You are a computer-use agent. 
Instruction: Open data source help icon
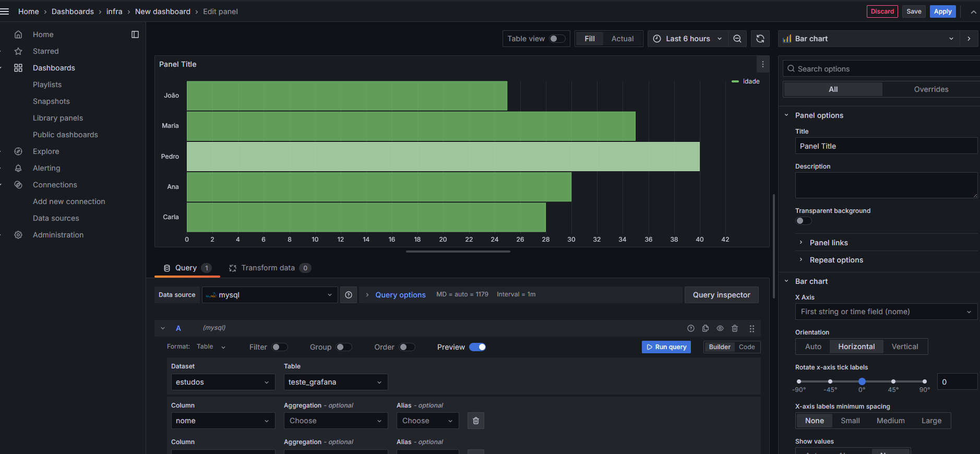[x=349, y=295]
